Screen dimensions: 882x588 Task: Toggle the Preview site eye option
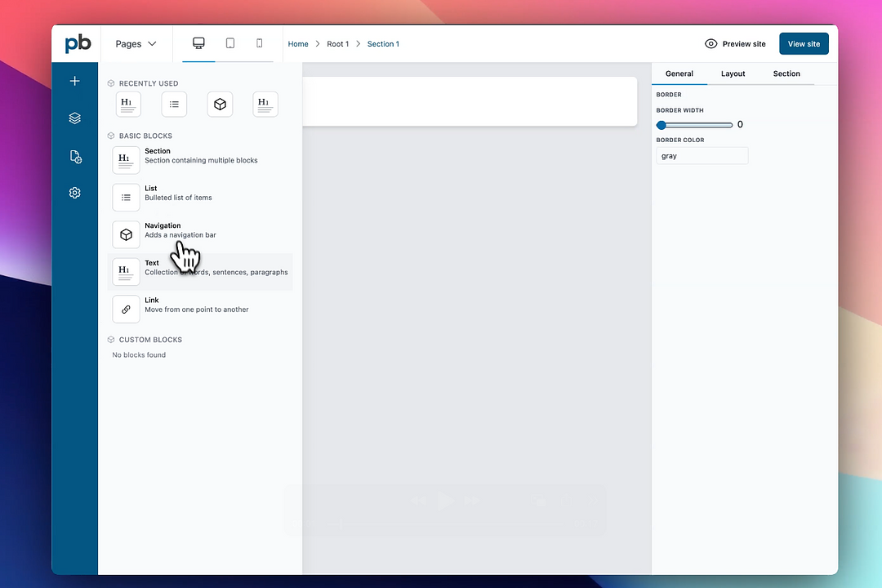click(734, 43)
